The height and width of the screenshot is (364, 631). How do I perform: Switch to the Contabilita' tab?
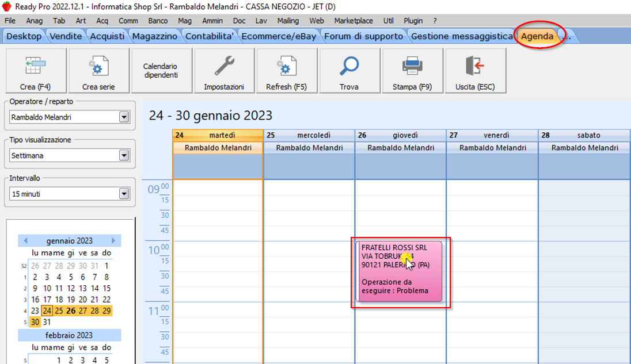coord(209,36)
